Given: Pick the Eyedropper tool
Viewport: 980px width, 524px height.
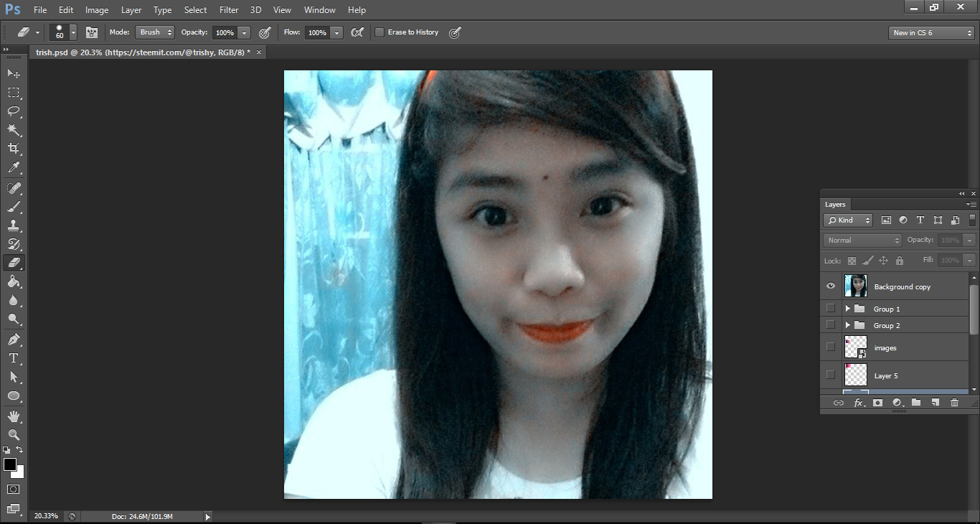Looking at the screenshot, I should click(14, 168).
